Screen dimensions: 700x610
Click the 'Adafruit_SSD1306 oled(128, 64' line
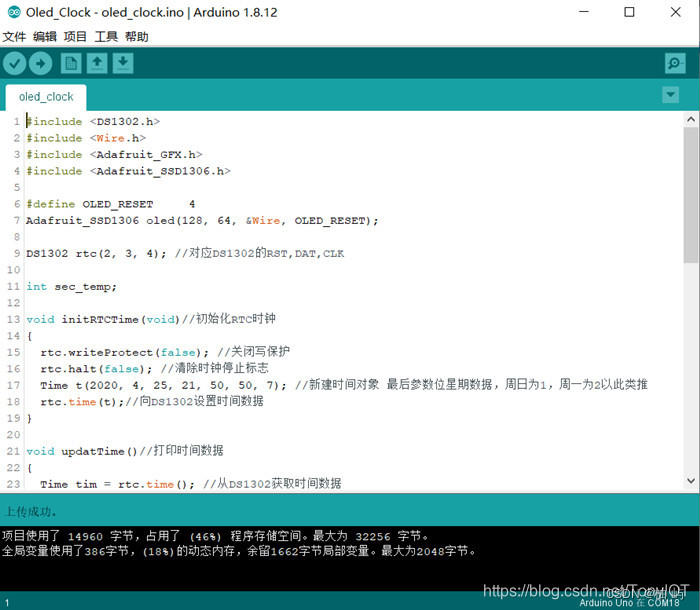tap(202, 221)
